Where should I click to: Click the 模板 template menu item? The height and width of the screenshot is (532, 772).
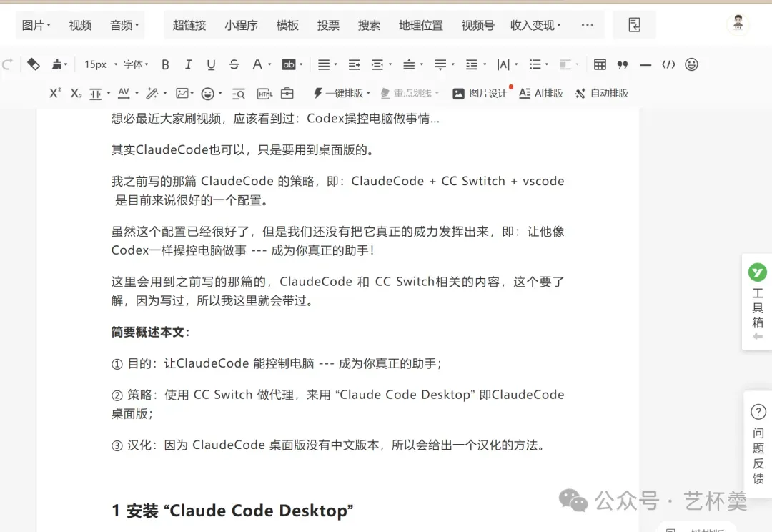coord(287,25)
